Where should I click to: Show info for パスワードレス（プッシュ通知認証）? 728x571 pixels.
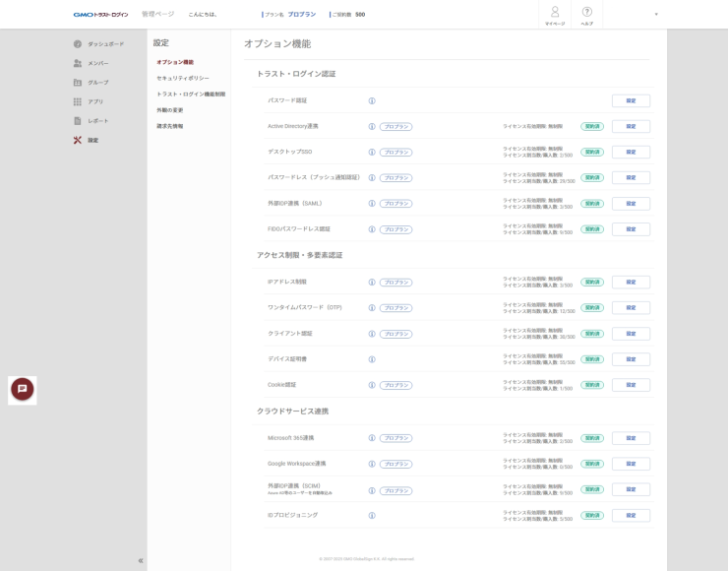[x=372, y=177]
